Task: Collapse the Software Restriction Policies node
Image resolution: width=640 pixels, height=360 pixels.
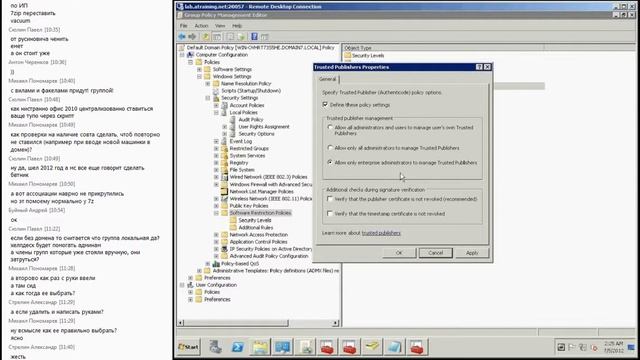Action: coord(216,213)
